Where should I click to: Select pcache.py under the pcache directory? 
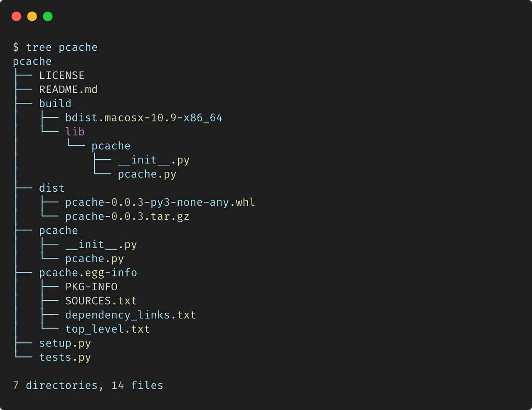94,258
